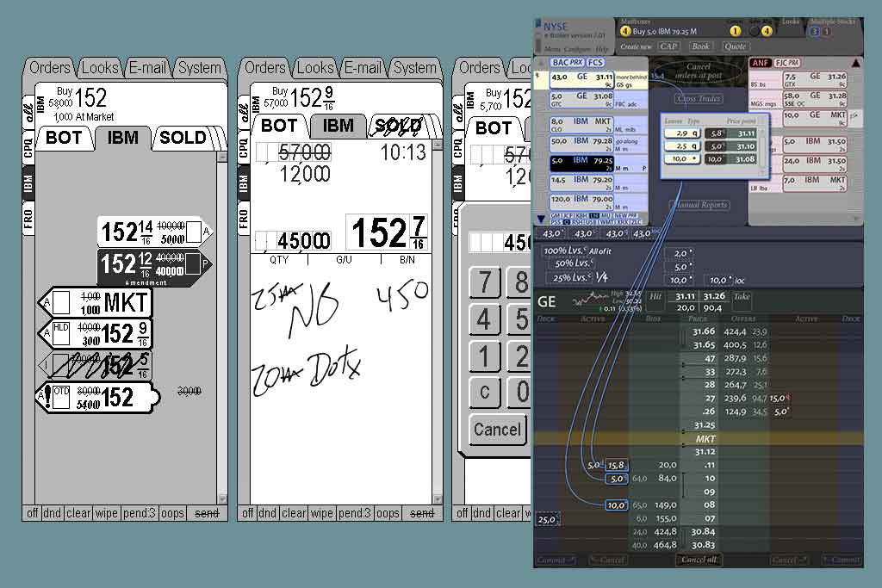882x588 pixels.
Task: Click keypad Cancel in the right handheld
Action: tap(497, 430)
